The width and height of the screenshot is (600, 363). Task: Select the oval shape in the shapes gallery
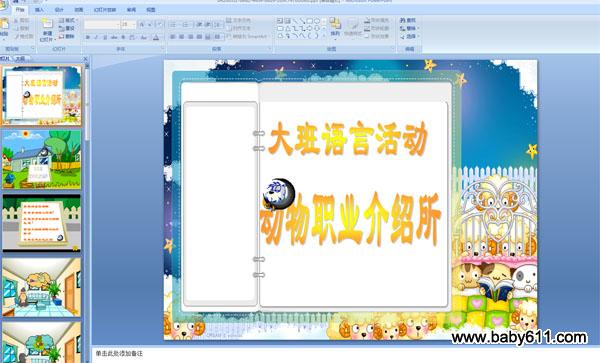[x=317, y=21]
